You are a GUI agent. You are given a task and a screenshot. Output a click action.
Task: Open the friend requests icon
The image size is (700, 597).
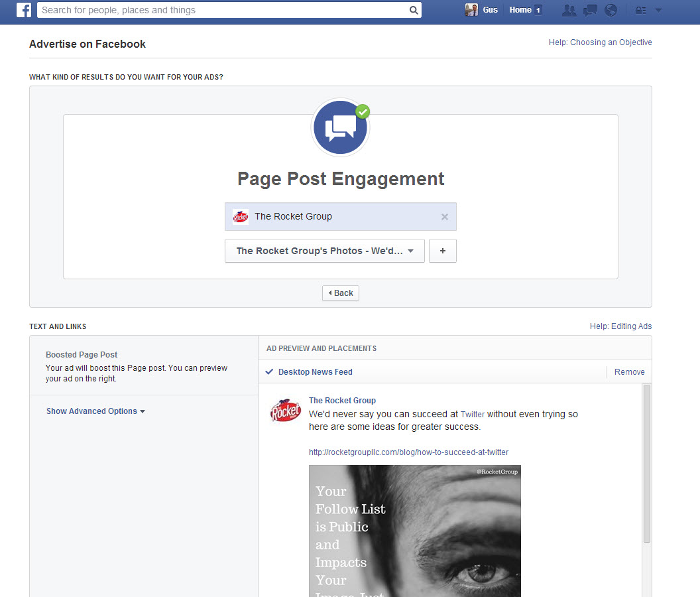569,10
